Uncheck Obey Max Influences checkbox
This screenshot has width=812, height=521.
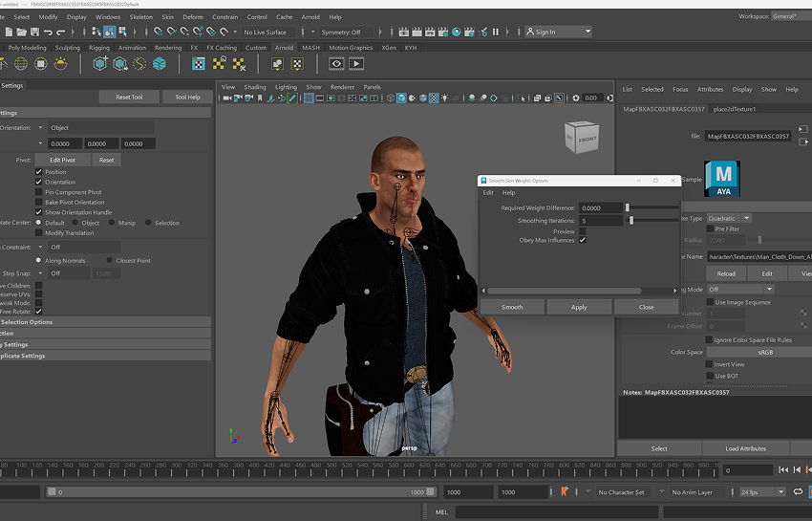[x=582, y=240]
